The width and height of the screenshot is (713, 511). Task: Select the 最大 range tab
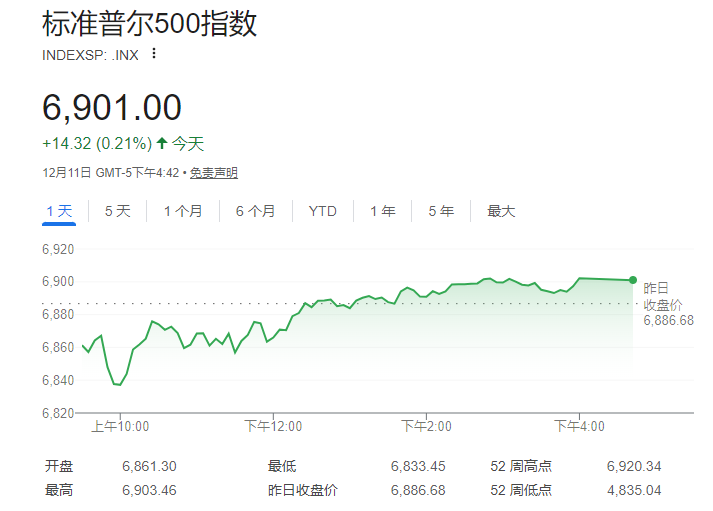(501, 211)
